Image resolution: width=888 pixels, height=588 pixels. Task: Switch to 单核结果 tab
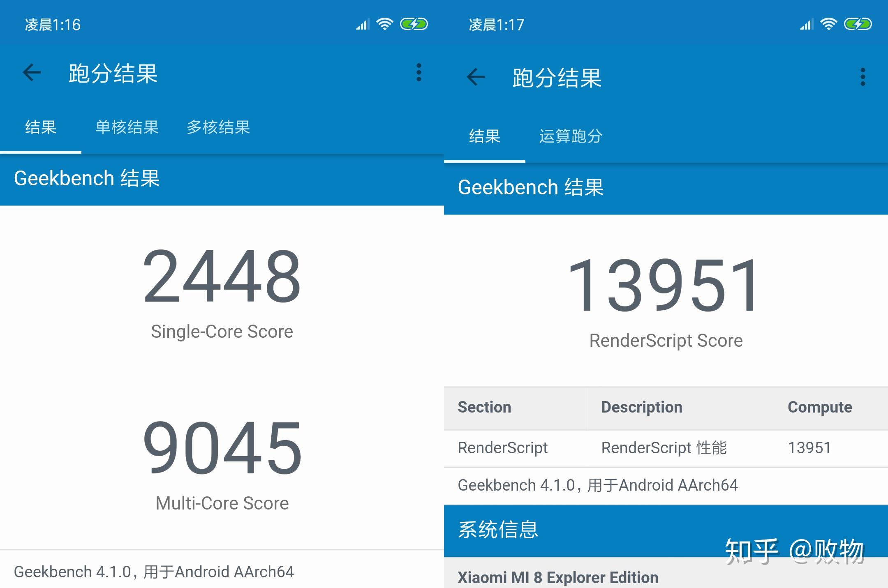pyautogui.click(x=127, y=127)
